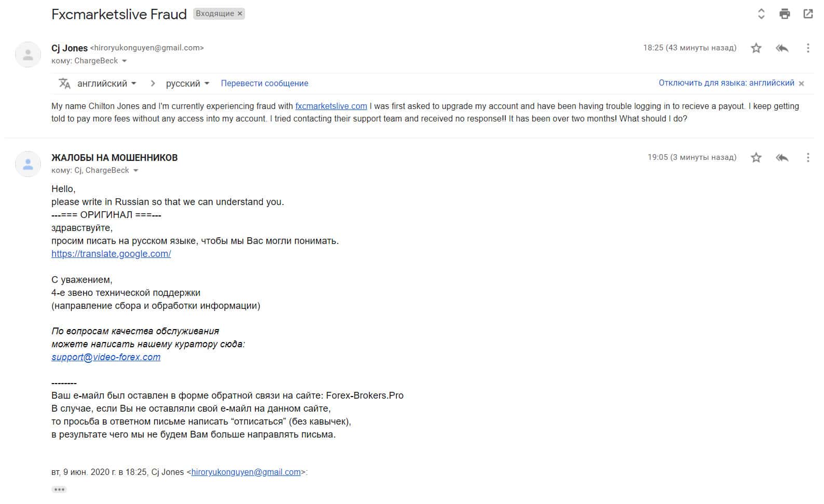Expand all messages in the thread
824x504 pixels.
click(x=761, y=14)
